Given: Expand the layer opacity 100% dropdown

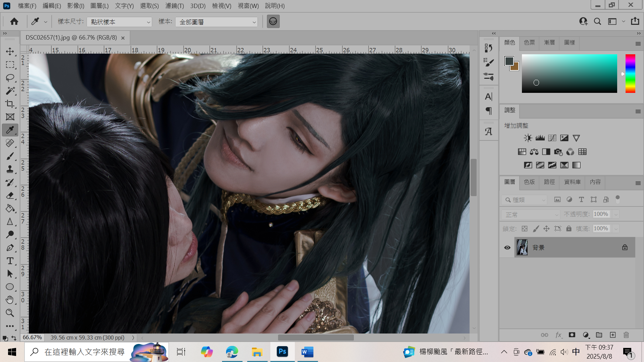Looking at the screenshot, I should click(x=616, y=214).
